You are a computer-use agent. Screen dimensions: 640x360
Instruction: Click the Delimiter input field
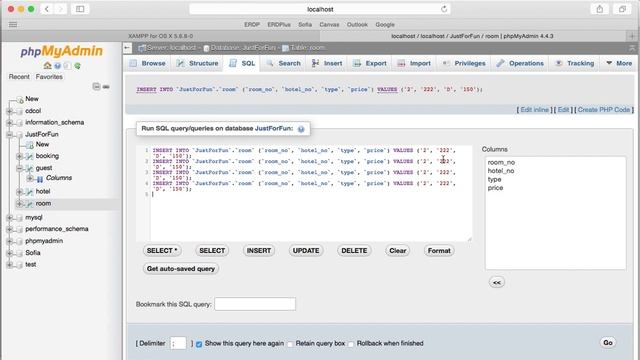coord(178,343)
